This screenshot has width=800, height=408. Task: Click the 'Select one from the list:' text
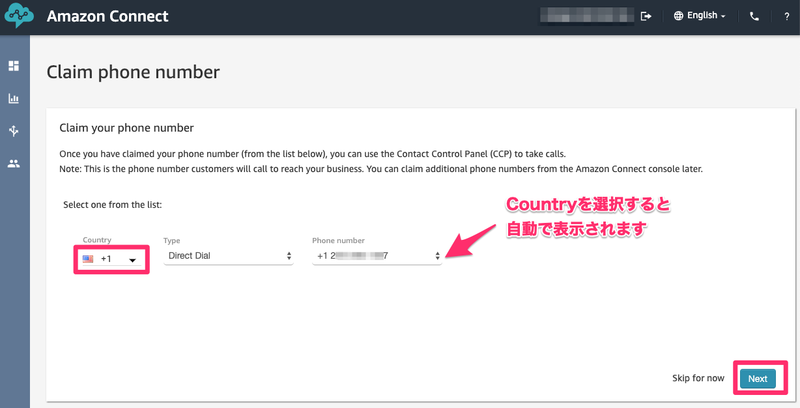112,205
